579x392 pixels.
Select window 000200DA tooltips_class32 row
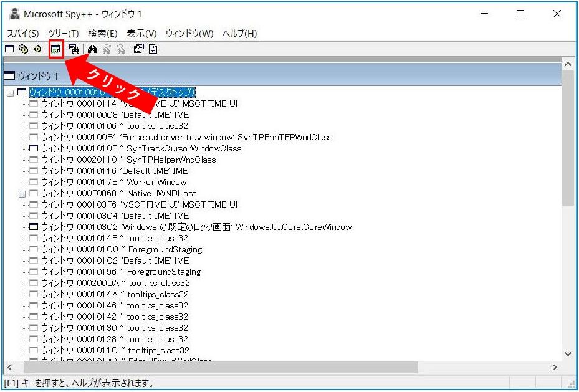tap(115, 283)
